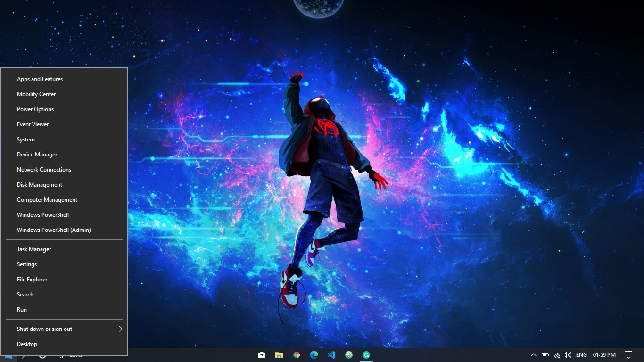Check the battery status tray icon
This screenshot has width=644, height=362.
(x=545, y=355)
